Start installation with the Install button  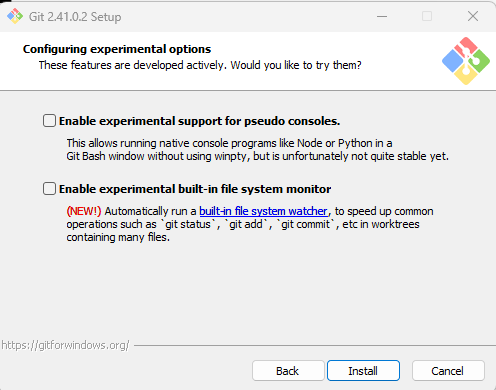pyautogui.click(x=363, y=371)
